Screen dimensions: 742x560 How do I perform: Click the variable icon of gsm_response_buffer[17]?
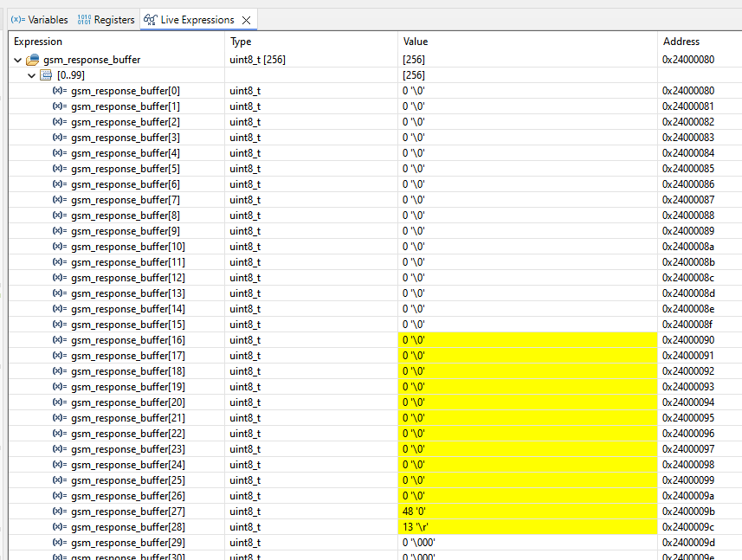click(x=60, y=356)
